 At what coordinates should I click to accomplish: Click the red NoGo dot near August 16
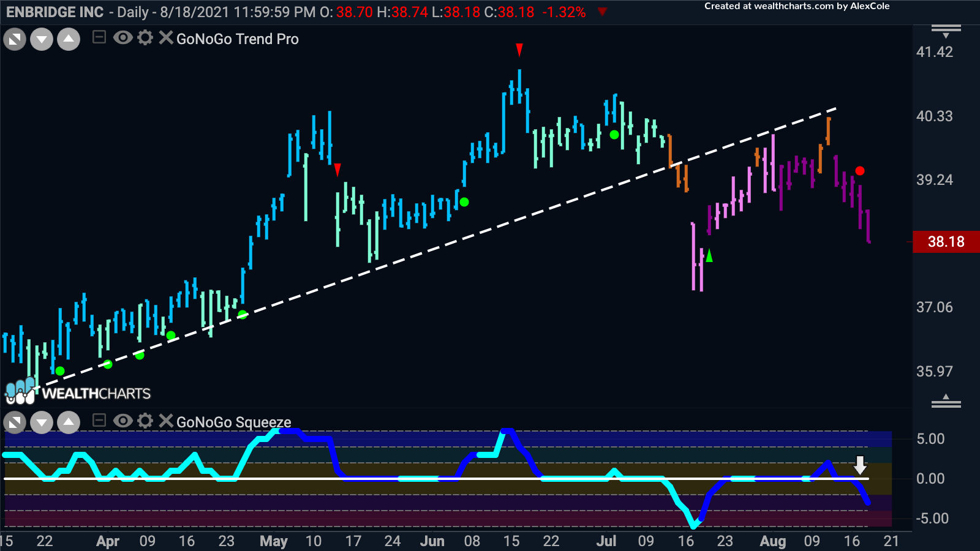(860, 171)
